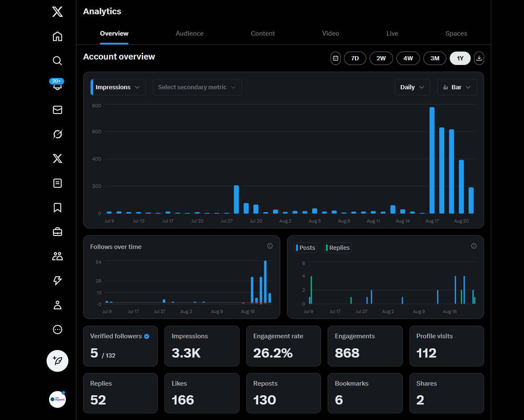Open Communities via the people icon
Screen dimensions: 524x420
57,256
